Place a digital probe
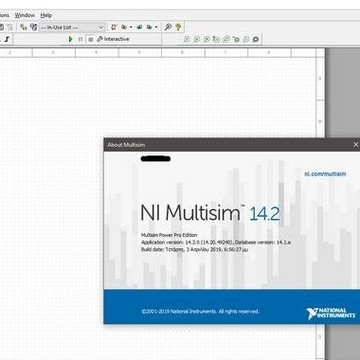Image resolution: width=360 pixels, height=360 pixels. (x=246, y=39)
